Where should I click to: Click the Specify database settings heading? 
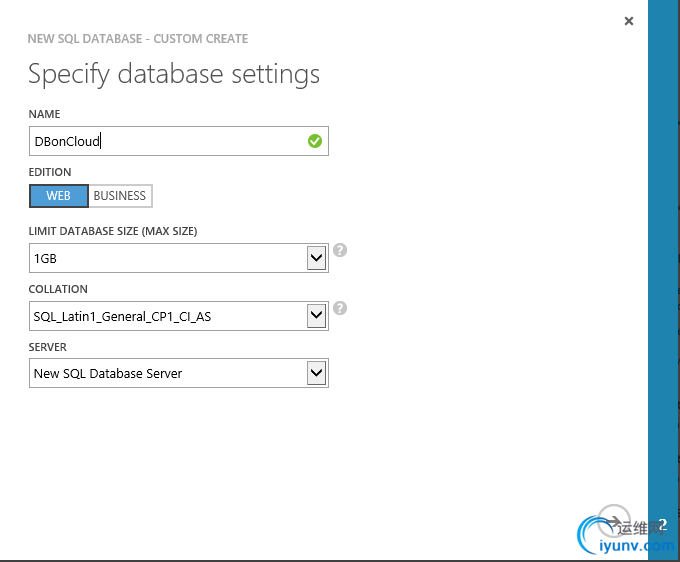click(x=174, y=74)
